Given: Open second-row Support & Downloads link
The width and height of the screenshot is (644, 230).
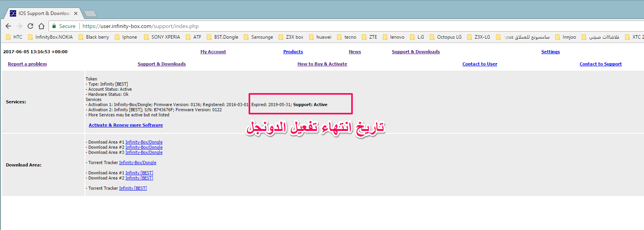Looking at the screenshot, I should (162, 64).
